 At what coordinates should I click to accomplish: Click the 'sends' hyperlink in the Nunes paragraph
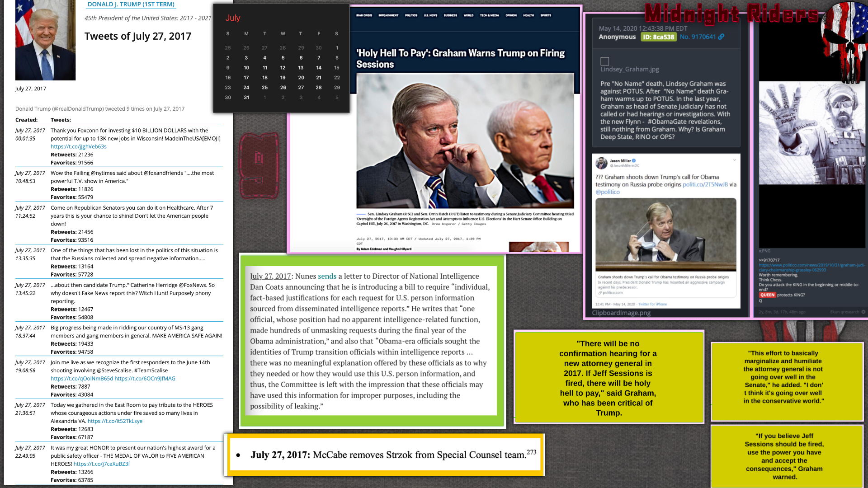point(327,276)
